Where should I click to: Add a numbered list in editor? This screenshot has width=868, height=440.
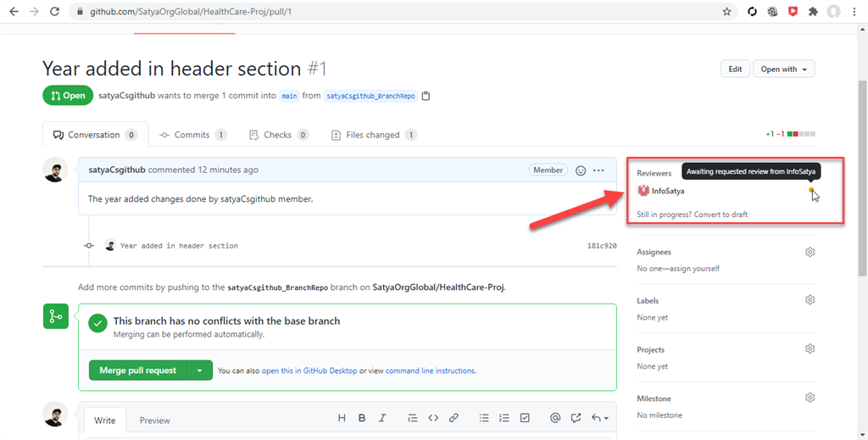(x=504, y=418)
